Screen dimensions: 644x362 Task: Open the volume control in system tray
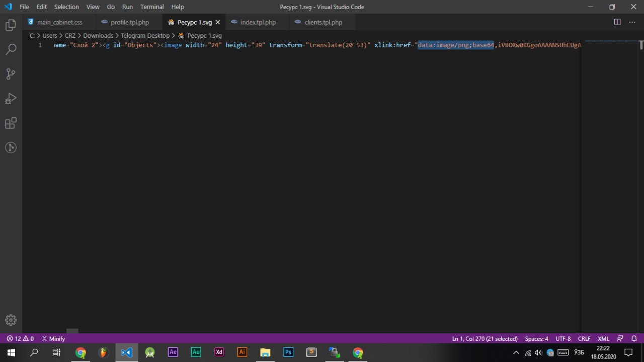point(538,352)
